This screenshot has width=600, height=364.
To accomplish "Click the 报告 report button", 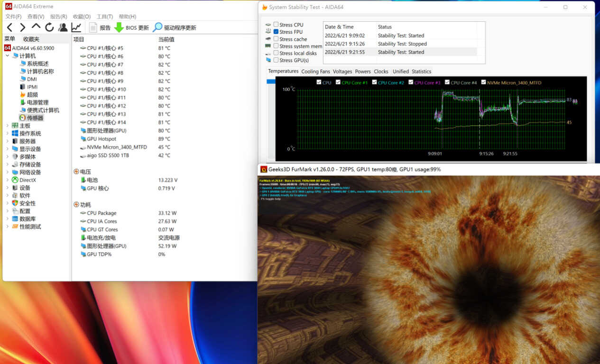I will [100, 27].
